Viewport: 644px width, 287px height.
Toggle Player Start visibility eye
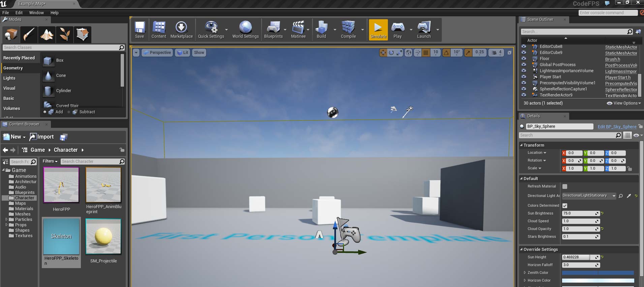(524, 77)
